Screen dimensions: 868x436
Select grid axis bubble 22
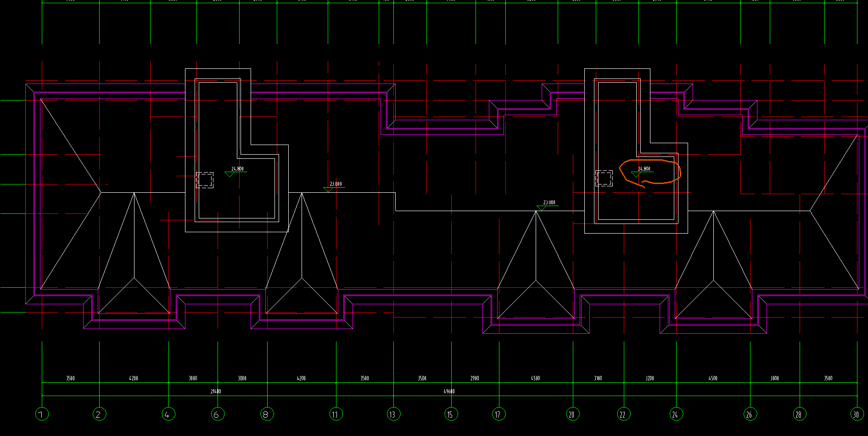click(x=624, y=414)
